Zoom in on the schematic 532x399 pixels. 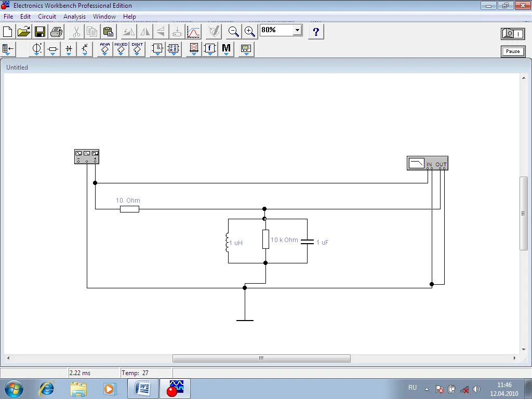[250, 32]
